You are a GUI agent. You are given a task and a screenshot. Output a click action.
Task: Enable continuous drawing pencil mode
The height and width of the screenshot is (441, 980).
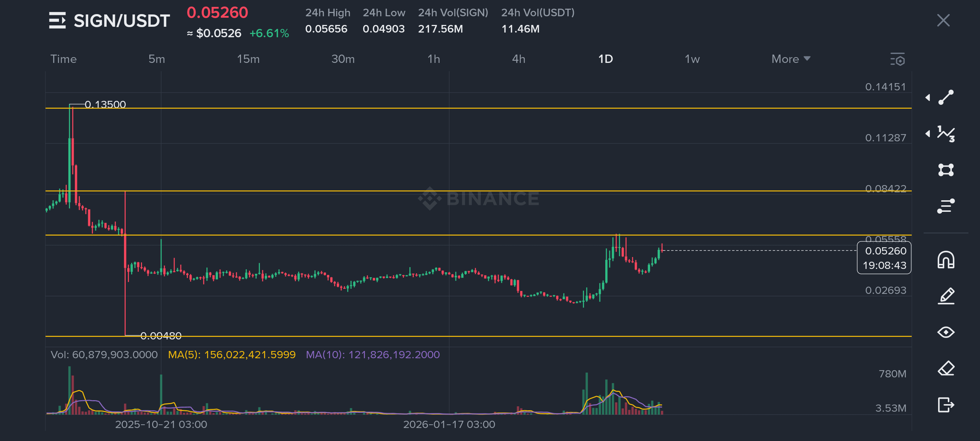click(x=946, y=296)
